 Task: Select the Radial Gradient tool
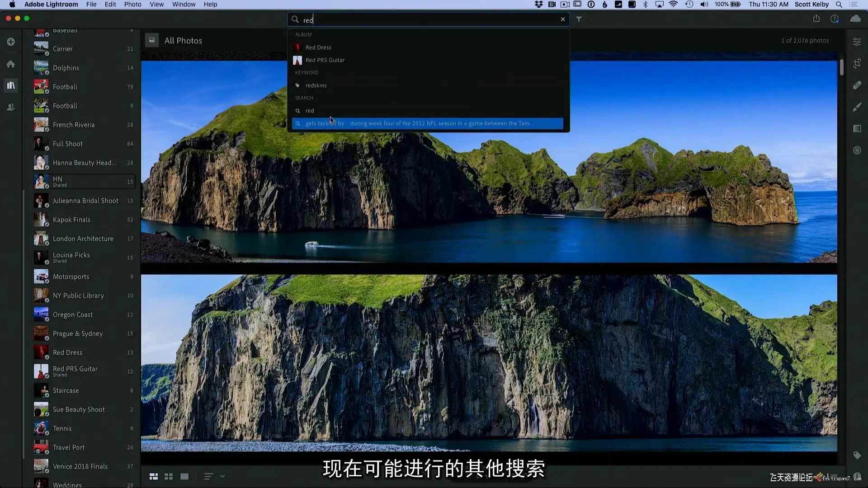(857, 150)
